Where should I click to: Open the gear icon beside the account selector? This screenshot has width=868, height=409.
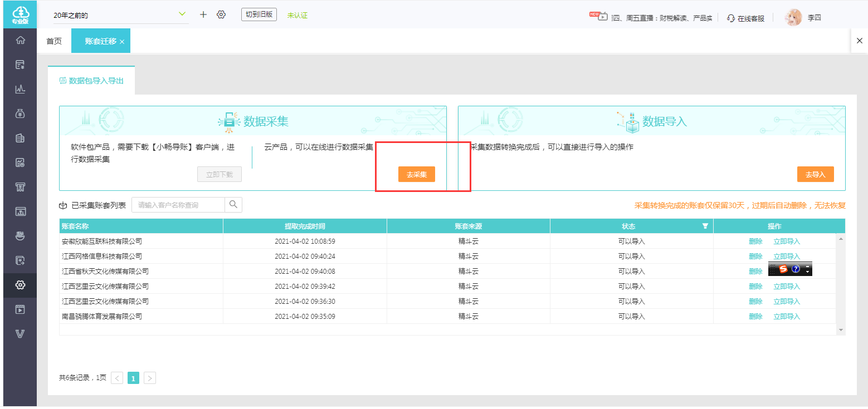point(221,14)
